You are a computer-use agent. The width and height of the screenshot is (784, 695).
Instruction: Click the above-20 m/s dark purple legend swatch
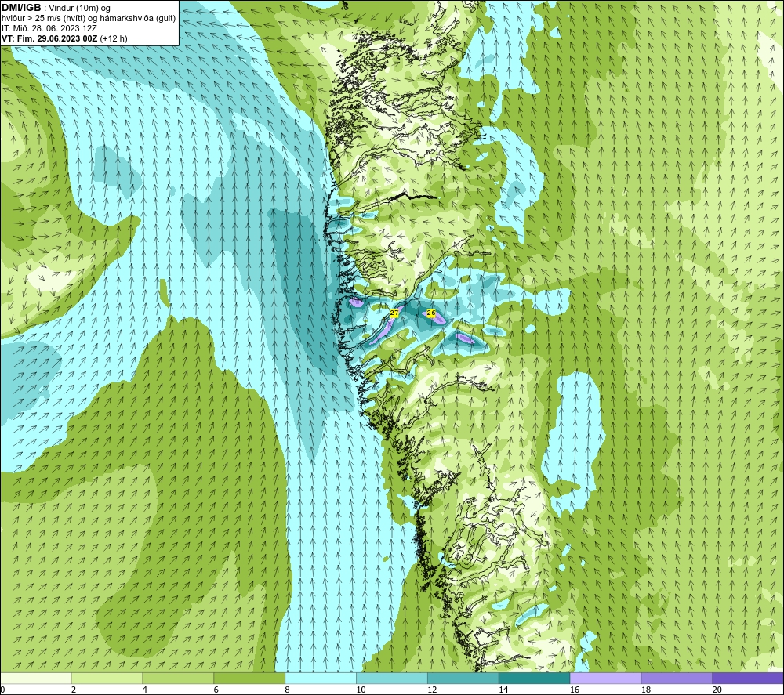click(748, 678)
